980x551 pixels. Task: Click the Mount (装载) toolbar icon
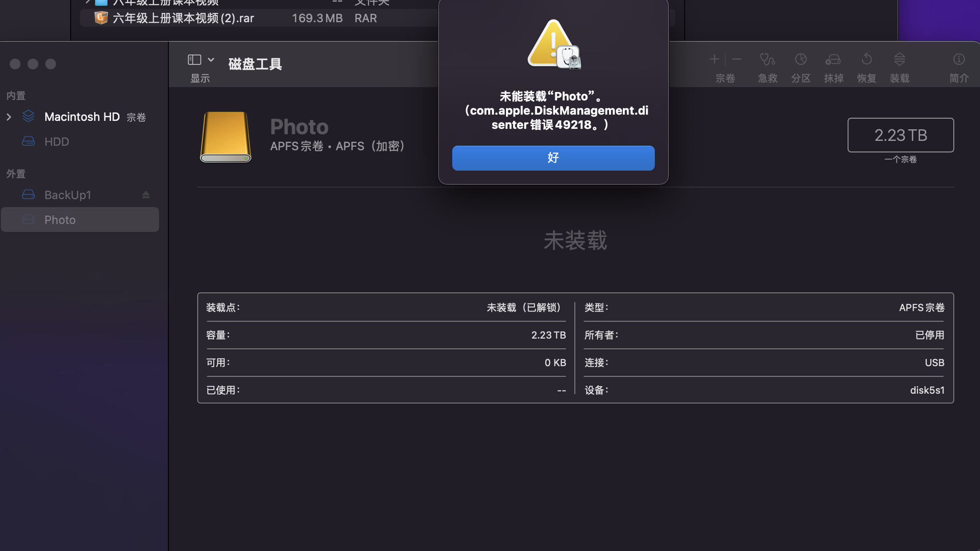899,60
